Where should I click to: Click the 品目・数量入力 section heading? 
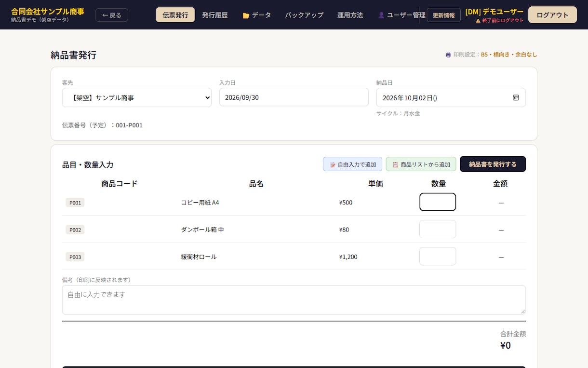click(x=88, y=164)
